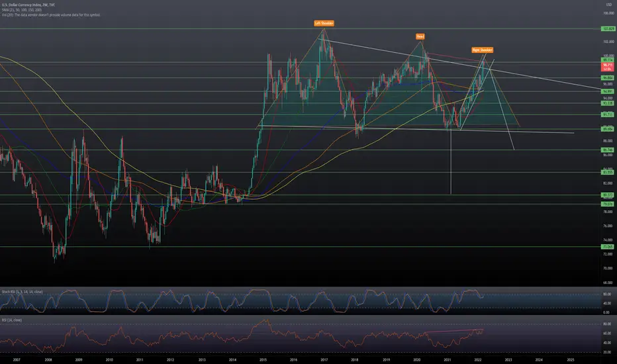Click the 2009 label on time axis
This screenshot has width=617, height=364.
pyautogui.click(x=79, y=359)
